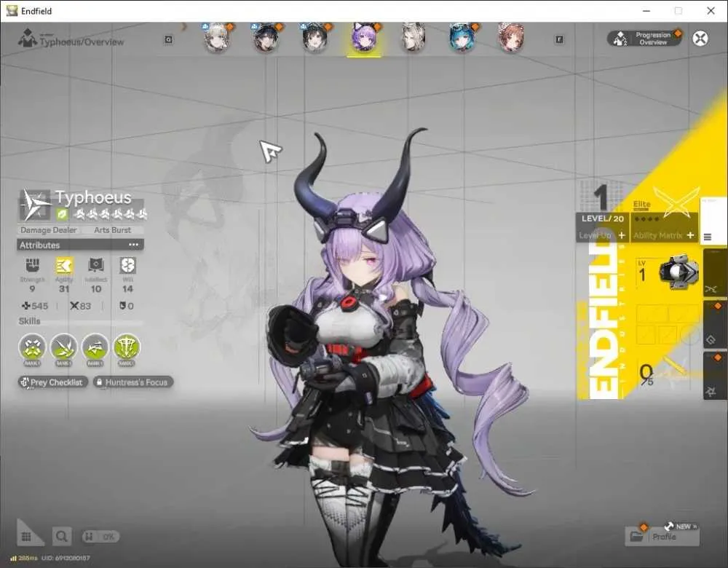The height and width of the screenshot is (568, 728).
Task: Open the first skill icon in Skills
Action: 32,347
